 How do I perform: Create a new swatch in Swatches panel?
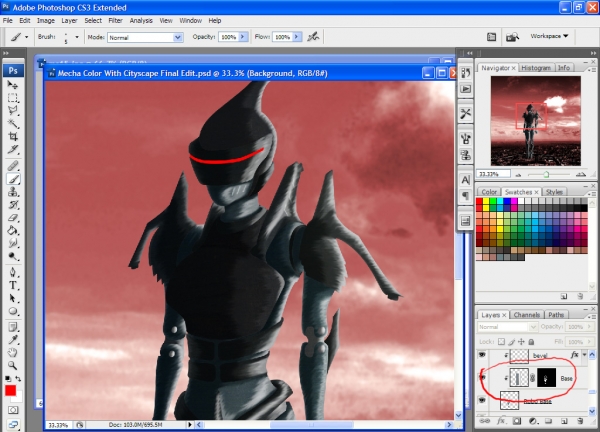(564, 296)
